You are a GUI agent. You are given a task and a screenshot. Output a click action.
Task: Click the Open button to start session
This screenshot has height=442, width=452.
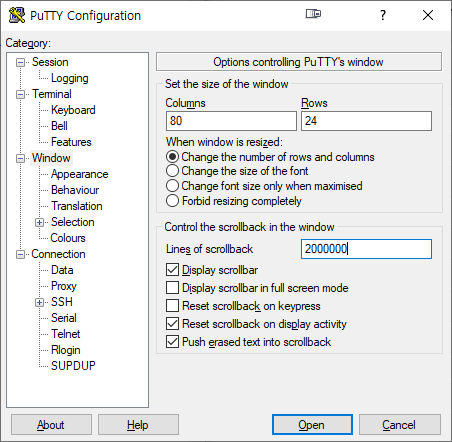tap(312, 425)
